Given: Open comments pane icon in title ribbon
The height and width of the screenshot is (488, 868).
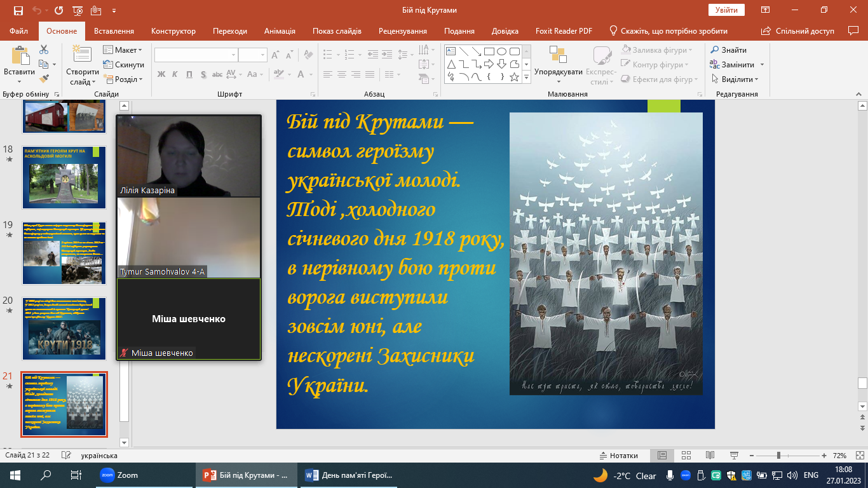Looking at the screenshot, I should coord(853,30).
